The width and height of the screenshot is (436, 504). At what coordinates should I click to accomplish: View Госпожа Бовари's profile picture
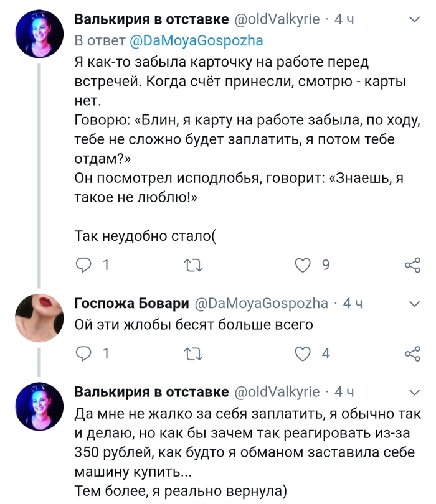(x=39, y=319)
